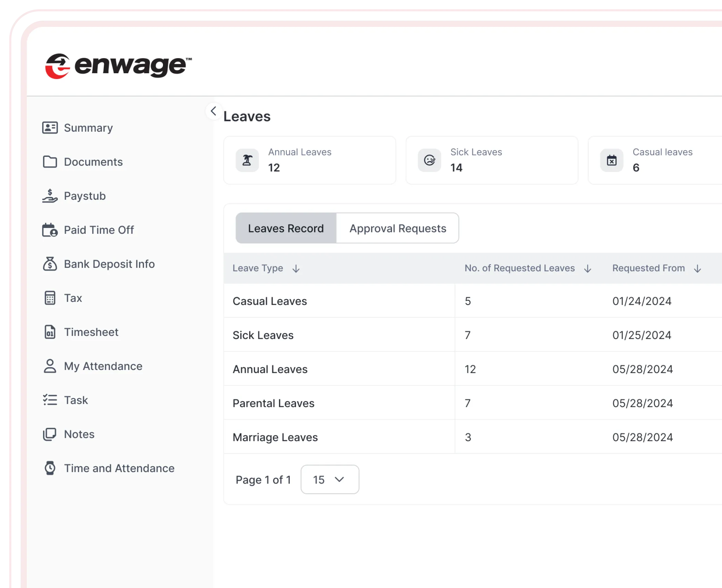This screenshot has height=588, width=722.
Task: Click the Timesheet file icon
Action: (x=50, y=332)
